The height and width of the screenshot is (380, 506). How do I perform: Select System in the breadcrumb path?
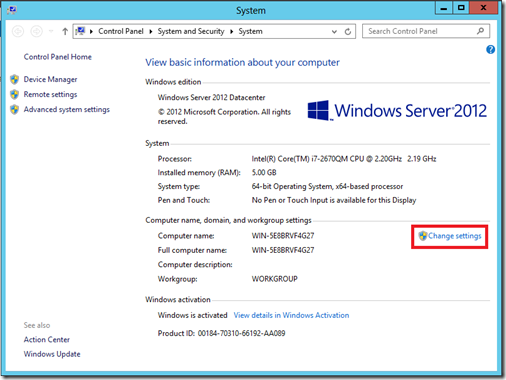coord(250,31)
